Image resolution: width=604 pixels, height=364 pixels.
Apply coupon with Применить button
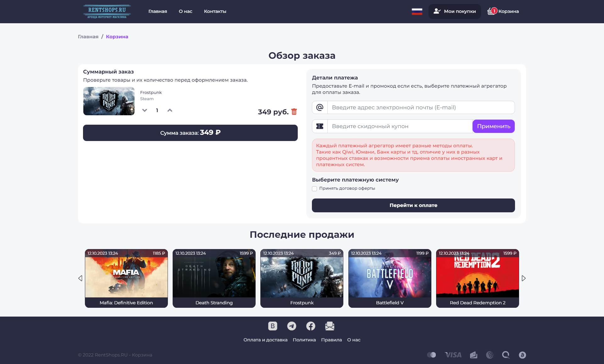pos(494,126)
